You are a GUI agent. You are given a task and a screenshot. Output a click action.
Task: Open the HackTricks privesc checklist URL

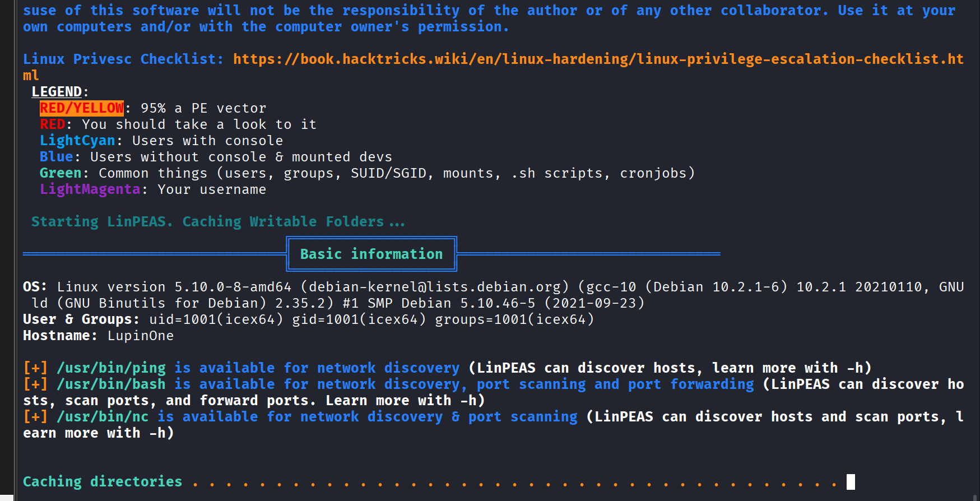597,59
